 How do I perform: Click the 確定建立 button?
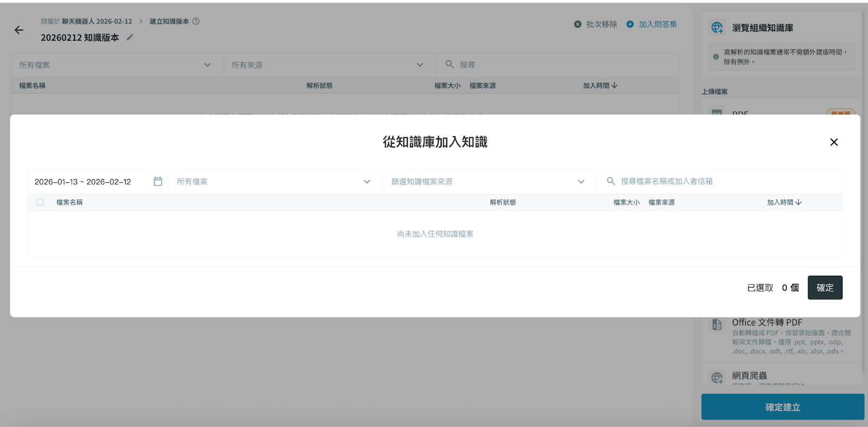pyautogui.click(x=782, y=407)
